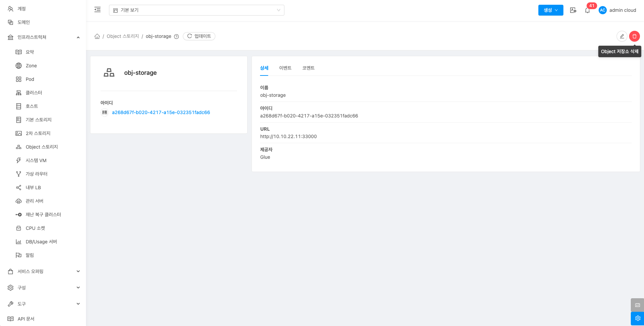This screenshot has height=326, width=644.
Task: Click the home breadcrumb icon
Action: click(x=97, y=36)
